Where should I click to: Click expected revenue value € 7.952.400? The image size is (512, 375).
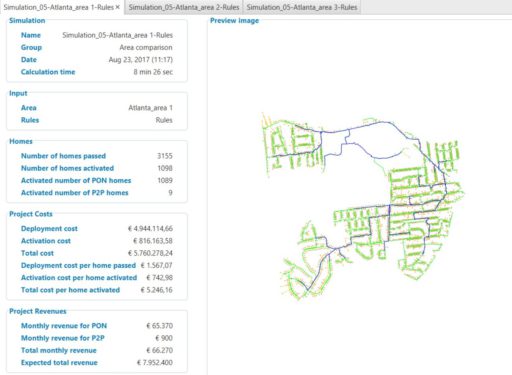(x=155, y=363)
